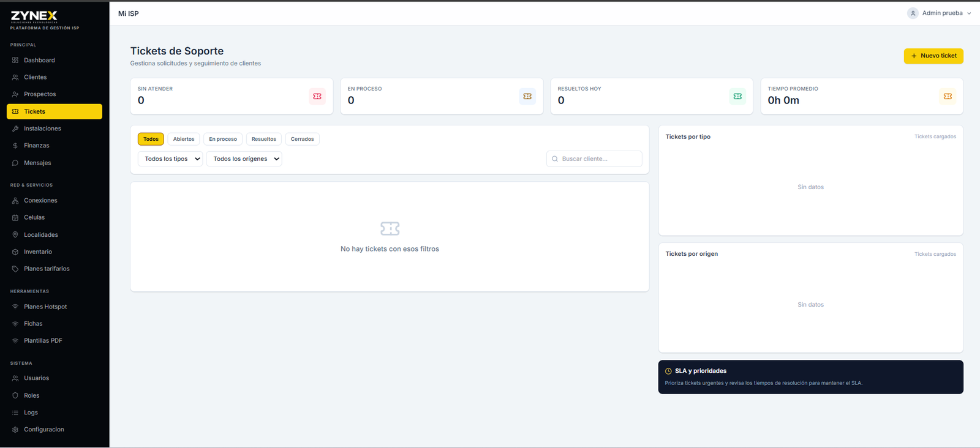The width and height of the screenshot is (980, 448).
Task: Click the Planes tarifarios tag icon
Action: (15, 269)
